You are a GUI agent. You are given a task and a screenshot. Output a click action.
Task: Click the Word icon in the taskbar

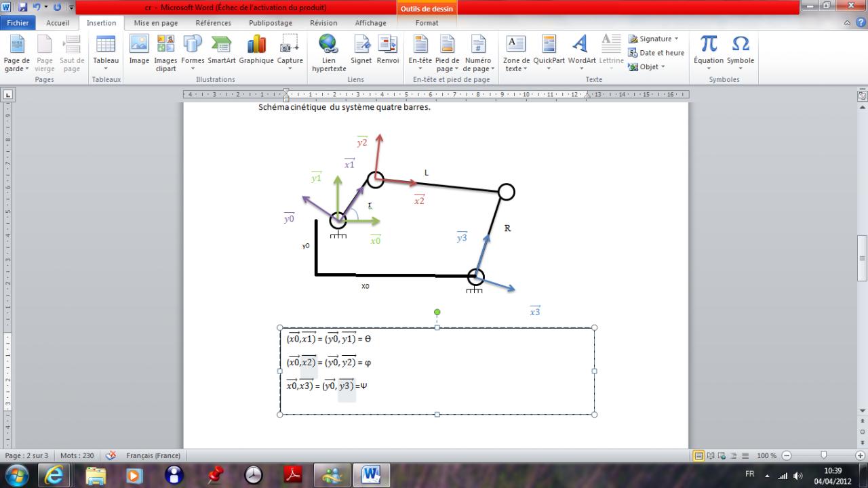click(371, 475)
